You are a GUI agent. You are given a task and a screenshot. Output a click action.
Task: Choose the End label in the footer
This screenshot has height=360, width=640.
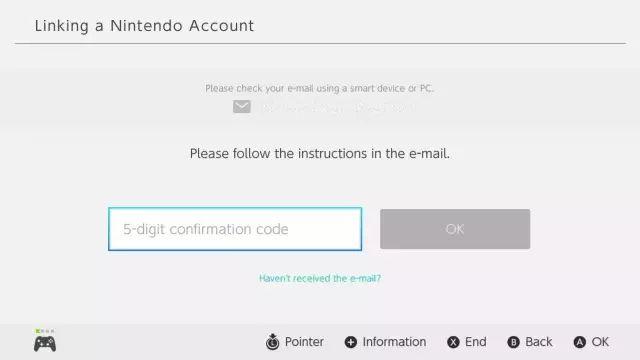point(476,342)
